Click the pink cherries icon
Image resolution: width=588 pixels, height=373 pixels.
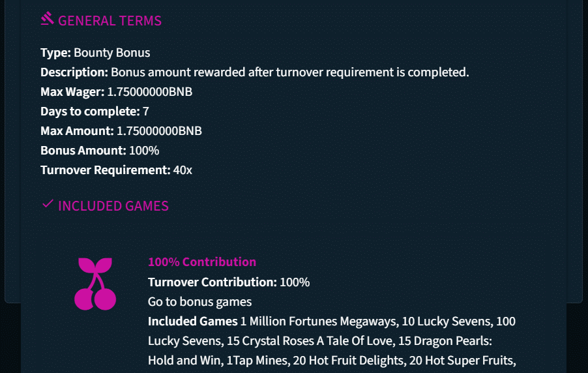pos(95,284)
